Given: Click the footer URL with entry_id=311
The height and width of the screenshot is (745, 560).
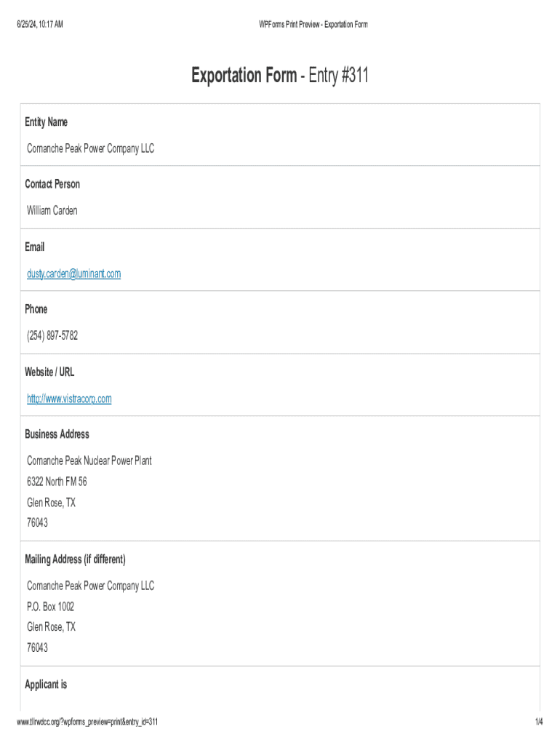Looking at the screenshot, I should point(88,722).
